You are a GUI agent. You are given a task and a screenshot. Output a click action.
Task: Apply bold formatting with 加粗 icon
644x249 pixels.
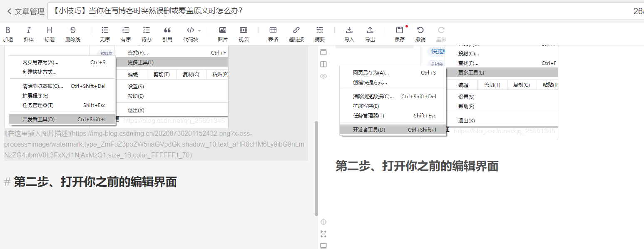point(7,33)
